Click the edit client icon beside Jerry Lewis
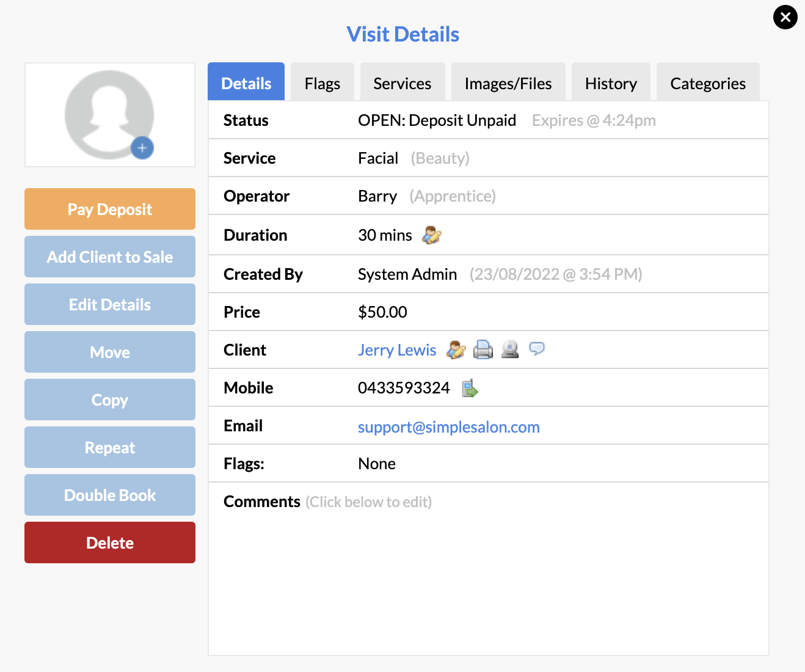Image resolution: width=805 pixels, height=672 pixels. coord(456,349)
